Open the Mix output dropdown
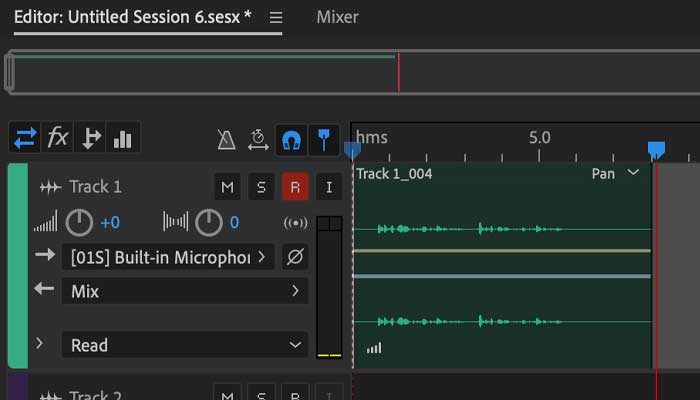 click(185, 291)
